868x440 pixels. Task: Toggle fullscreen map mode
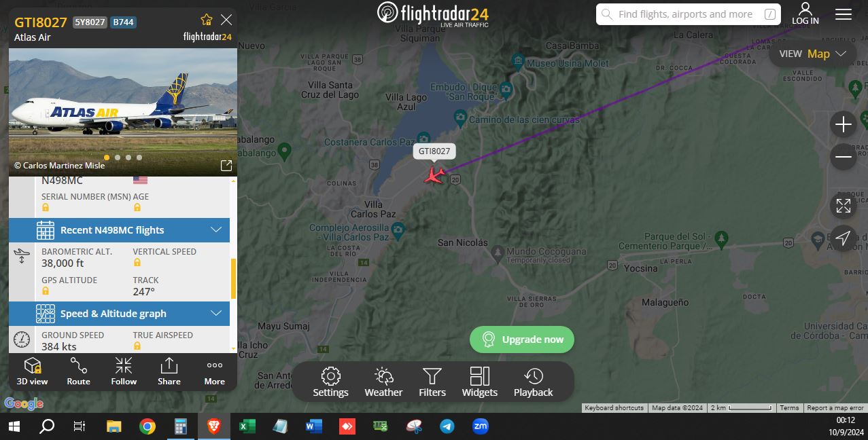(844, 206)
